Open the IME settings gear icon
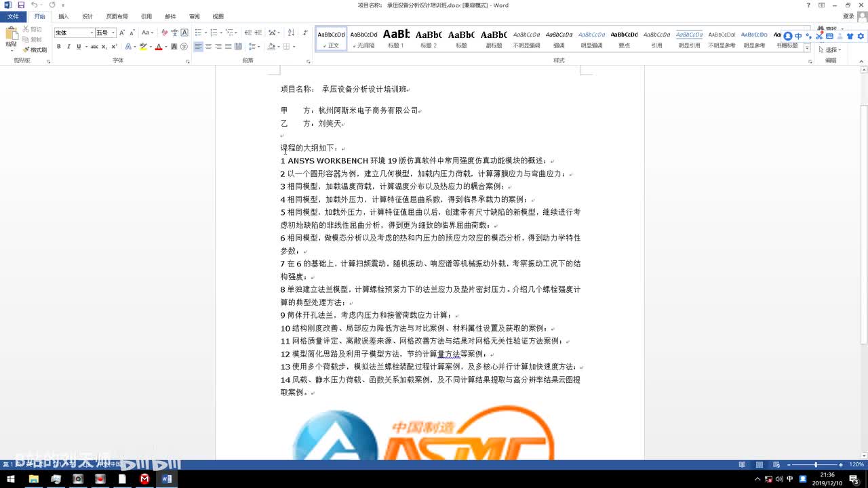This screenshot has width=868, height=488. (x=859, y=36)
